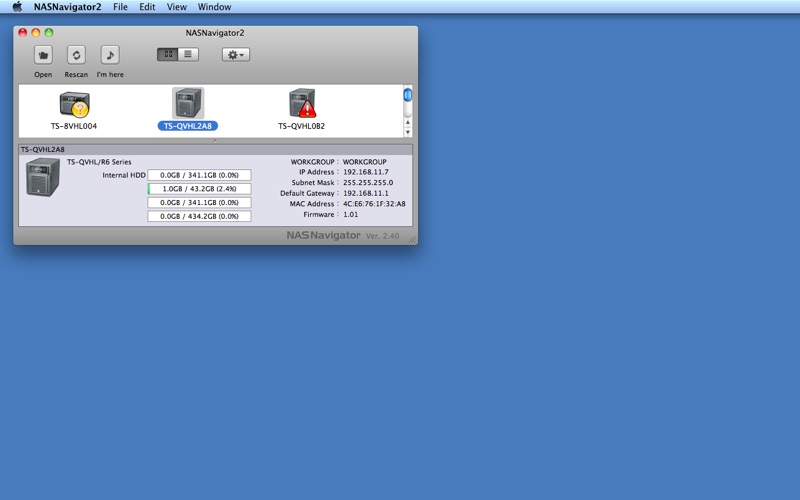Click the device list scroll down arrow
The width and height of the screenshot is (800, 500).
pos(408,132)
